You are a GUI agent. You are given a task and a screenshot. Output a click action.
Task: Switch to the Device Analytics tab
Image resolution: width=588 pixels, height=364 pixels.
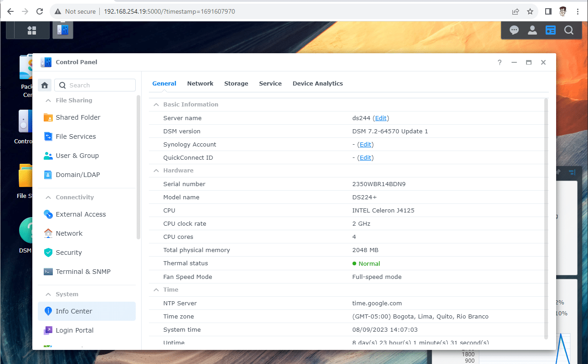pos(317,84)
